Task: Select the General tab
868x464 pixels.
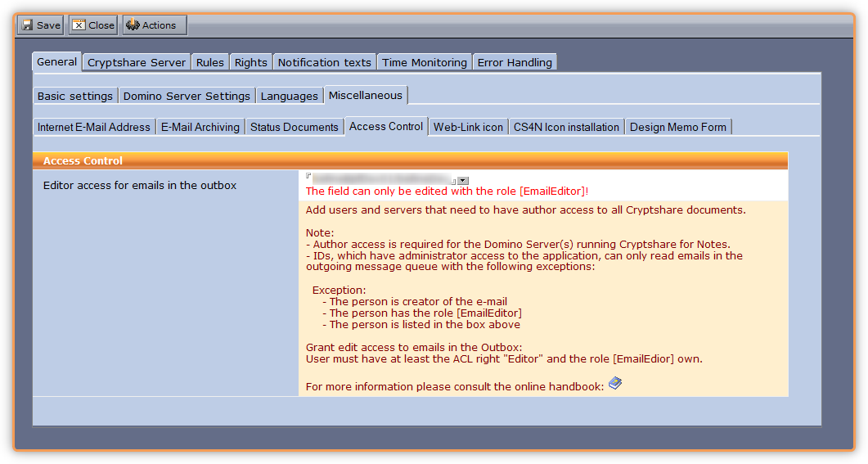Action: [57, 62]
